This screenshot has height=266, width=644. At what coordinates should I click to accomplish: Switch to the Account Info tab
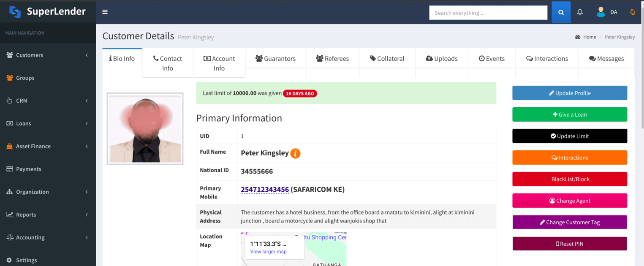point(219,63)
